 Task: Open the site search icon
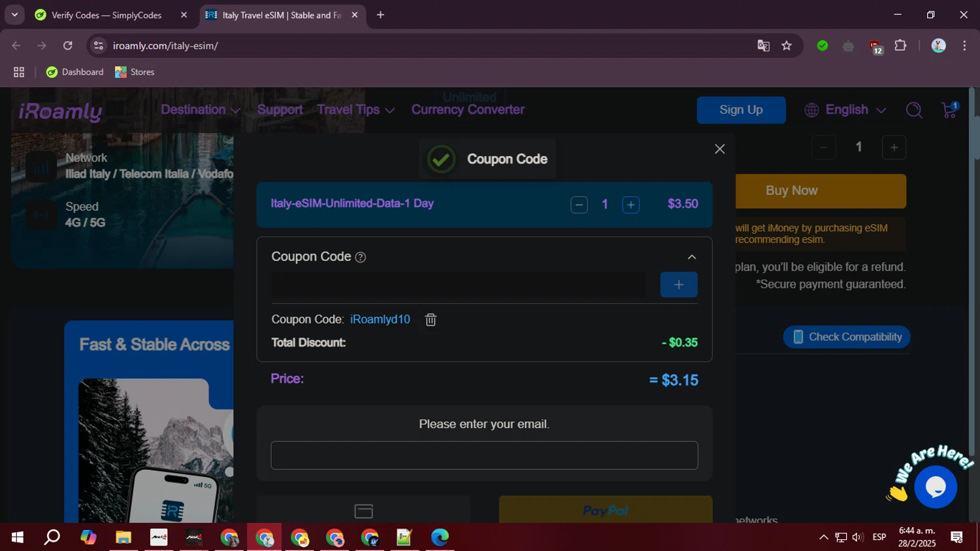pos(914,110)
